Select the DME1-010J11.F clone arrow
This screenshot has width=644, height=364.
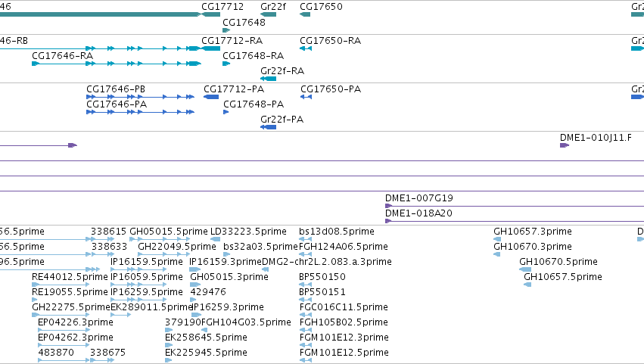[x=565, y=145]
